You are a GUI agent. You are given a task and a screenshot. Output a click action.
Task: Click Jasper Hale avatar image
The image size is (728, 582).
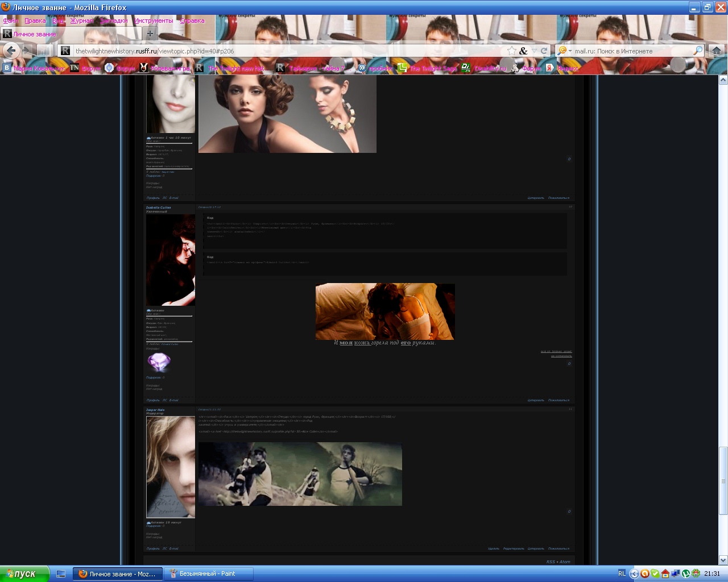171,467
